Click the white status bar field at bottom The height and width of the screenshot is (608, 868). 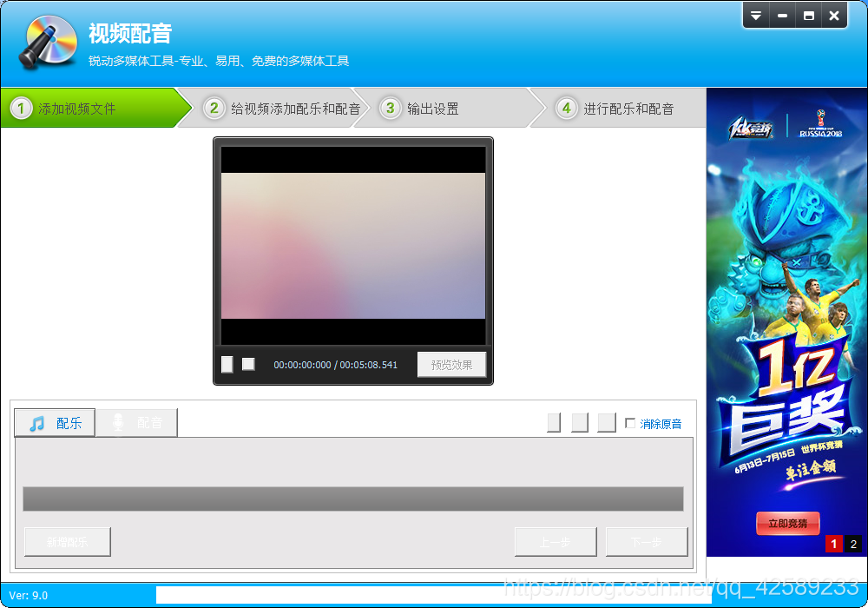point(433,595)
